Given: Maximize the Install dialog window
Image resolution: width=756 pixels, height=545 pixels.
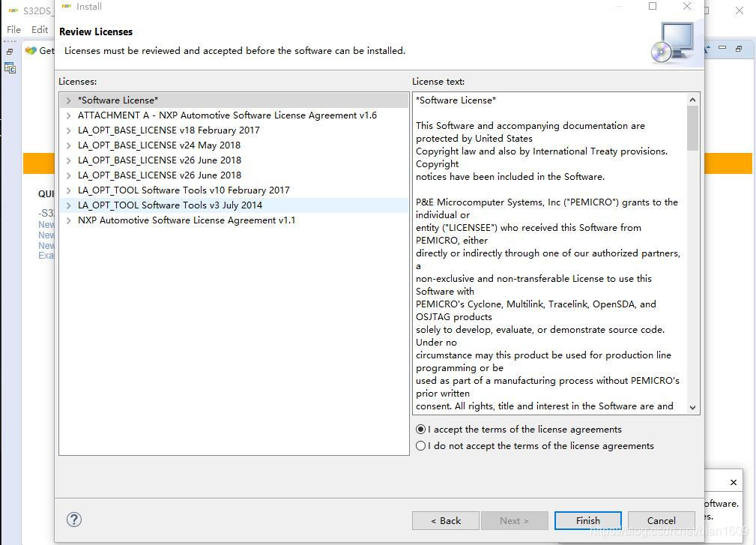Looking at the screenshot, I should (653, 7).
